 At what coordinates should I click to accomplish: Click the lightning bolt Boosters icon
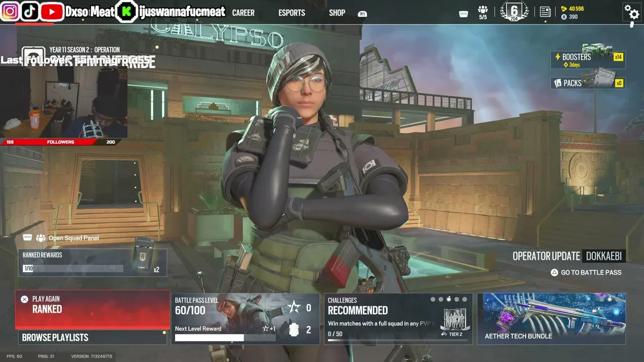click(x=557, y=57)
